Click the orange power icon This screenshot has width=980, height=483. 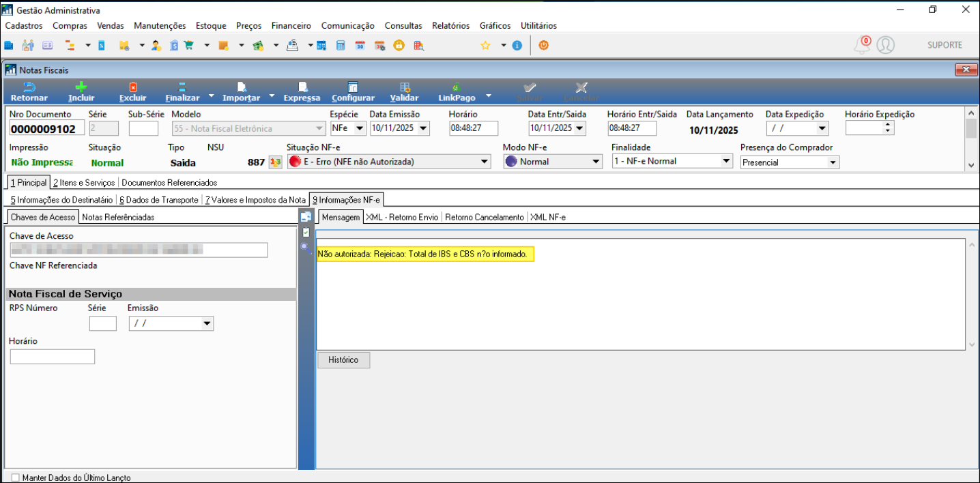pos(543,46)
